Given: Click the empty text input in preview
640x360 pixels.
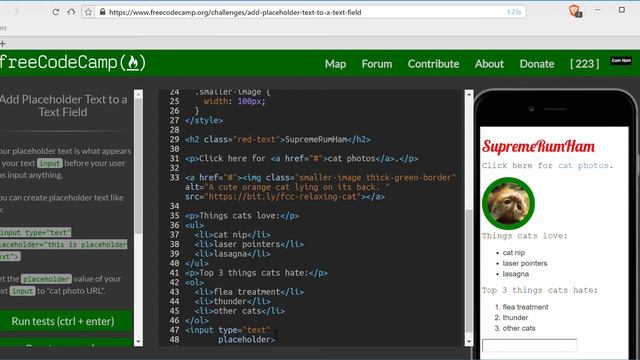Looking at the screenshot, I should click(529, 345).
